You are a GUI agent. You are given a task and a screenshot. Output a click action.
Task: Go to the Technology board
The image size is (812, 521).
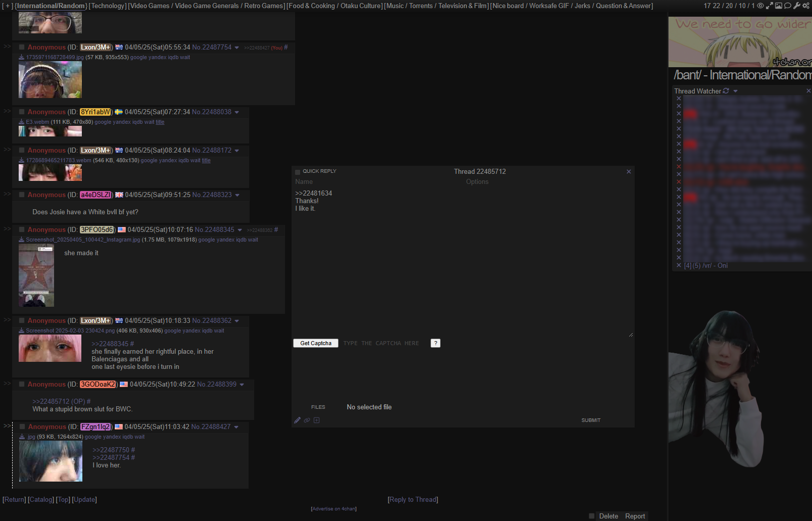point(108,6)
